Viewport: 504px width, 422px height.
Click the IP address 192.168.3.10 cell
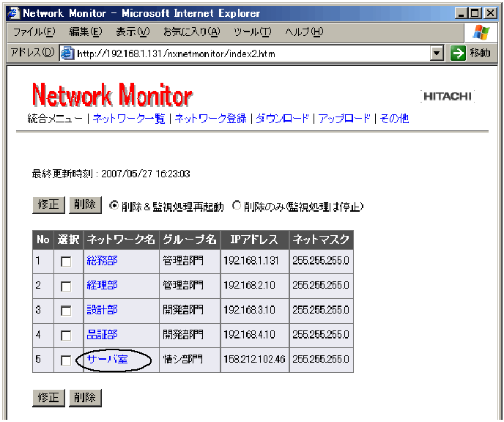[255, 311]
